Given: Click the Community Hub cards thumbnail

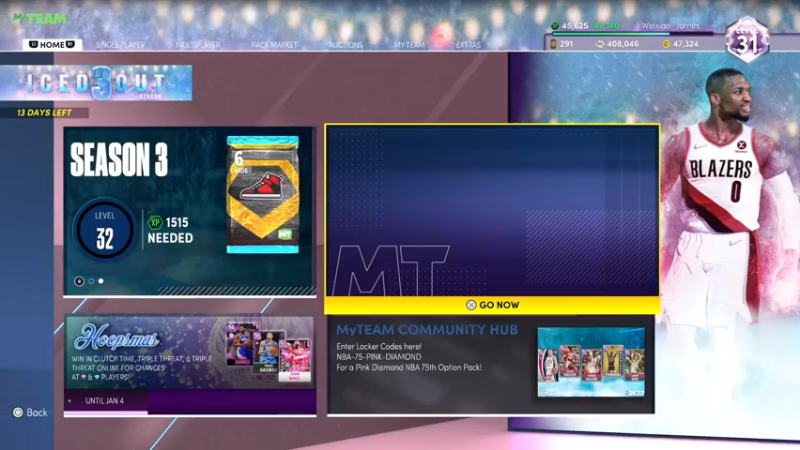Looking at the screenshot, I should (591, 362).
